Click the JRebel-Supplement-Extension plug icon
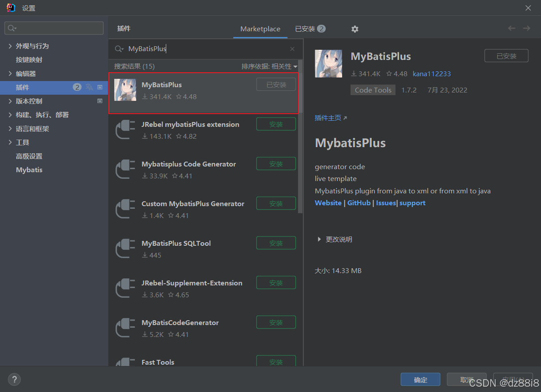Viewport: 541px width, 392px height. tap(125, 288)
